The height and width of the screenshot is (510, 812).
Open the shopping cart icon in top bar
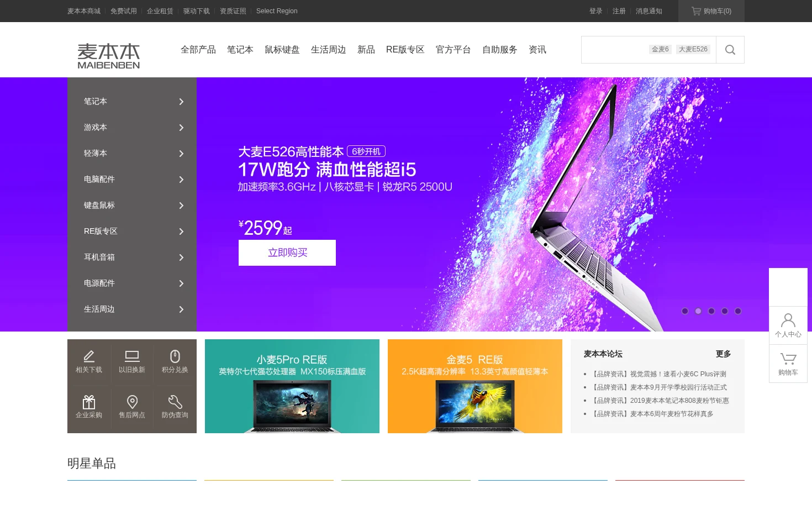click(696, 11)
